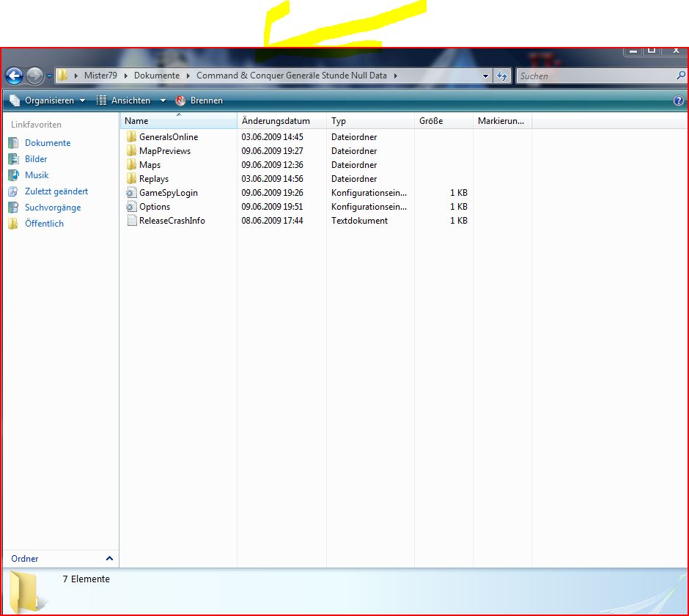Click the Musik favorites icon
The image size is (689, 616).
13,175
